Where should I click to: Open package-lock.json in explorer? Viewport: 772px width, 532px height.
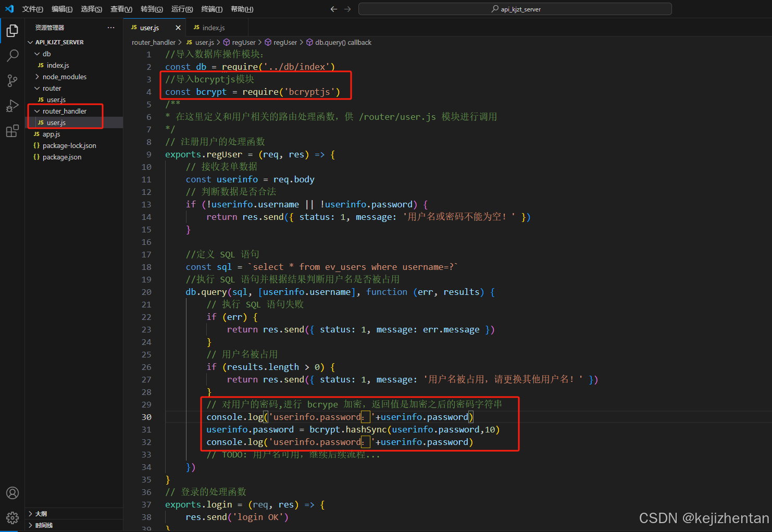click(x=74, y=145)
